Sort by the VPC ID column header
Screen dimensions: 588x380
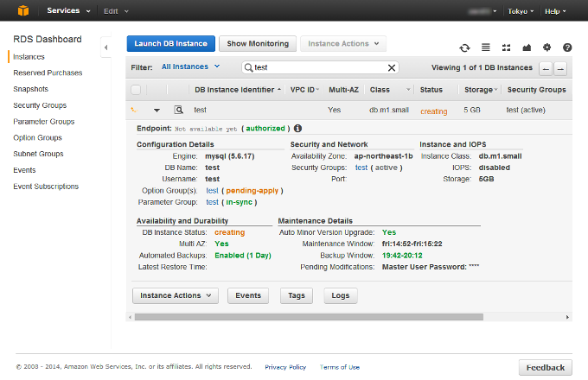304,90
